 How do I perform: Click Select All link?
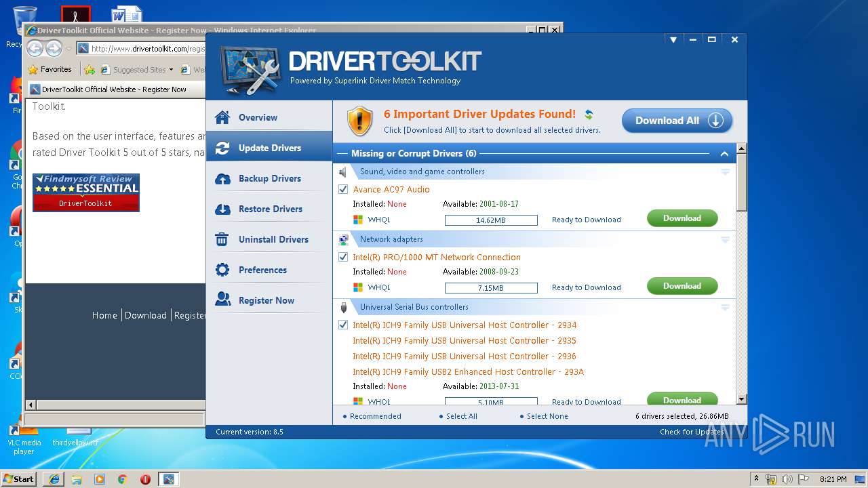click(x=462, y=416)
